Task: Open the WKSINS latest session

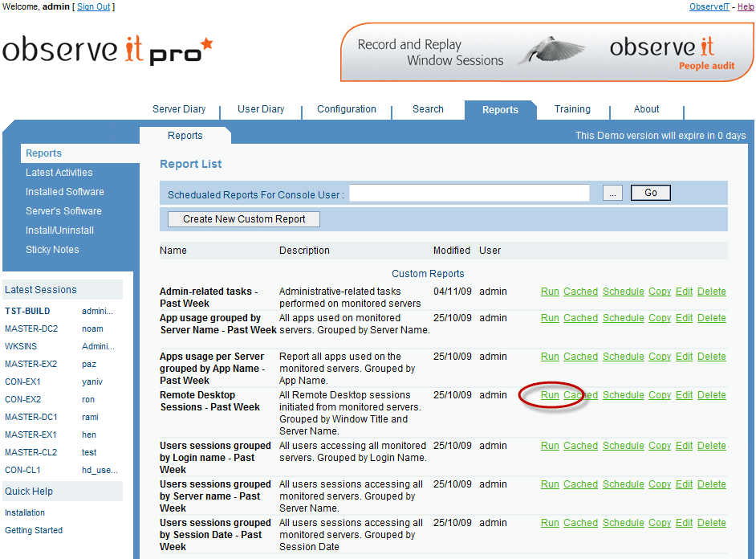Action: click(21, 346)
